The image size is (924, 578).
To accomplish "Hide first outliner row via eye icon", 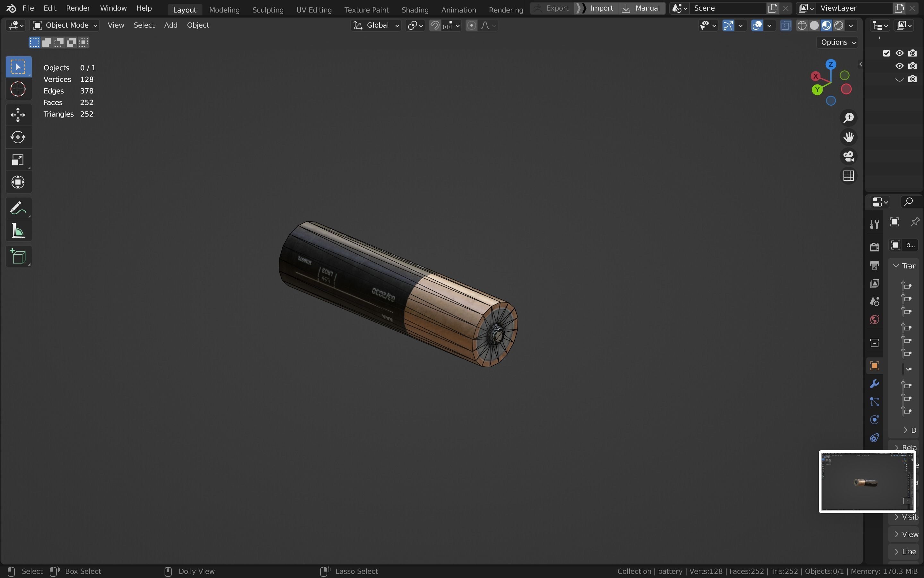I will (x=900, y=53).
